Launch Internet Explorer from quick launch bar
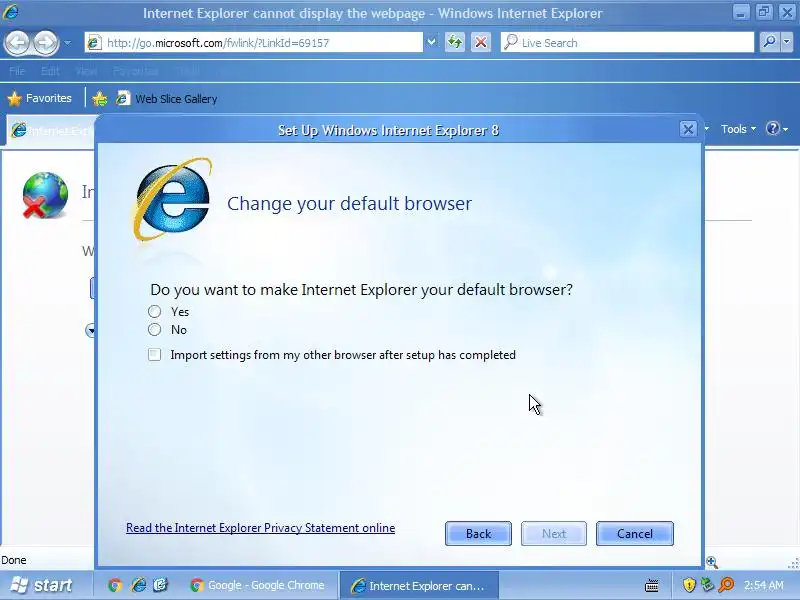Image resolution: width=800 pixels, height=600 pixels. (138, 585)
